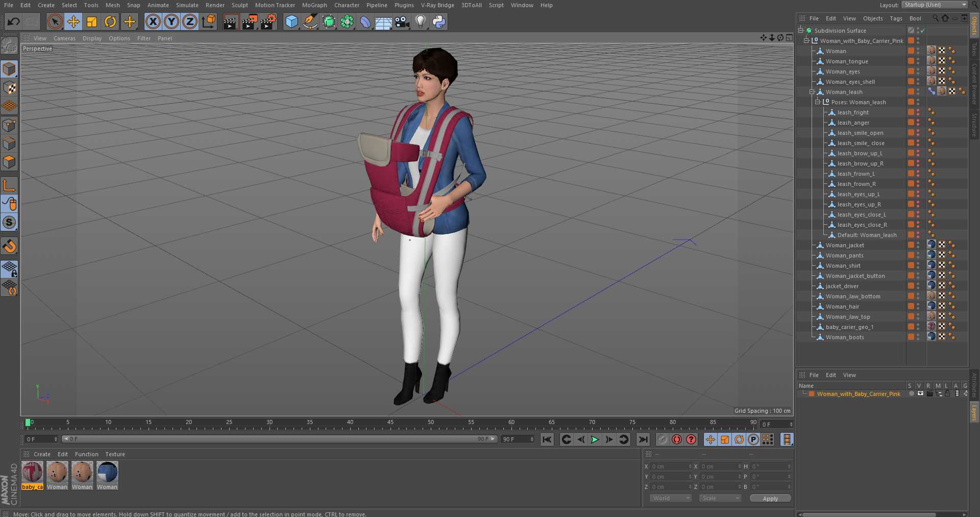Toggle Woman_pants visibility dots
Screen dimensions: 980x517
click(x=918, y=255)
